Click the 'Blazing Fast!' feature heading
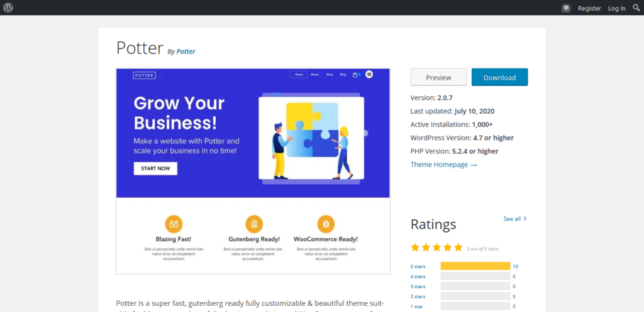The height and width of the screenshot is (312, 644). click(x=174, y=239)
